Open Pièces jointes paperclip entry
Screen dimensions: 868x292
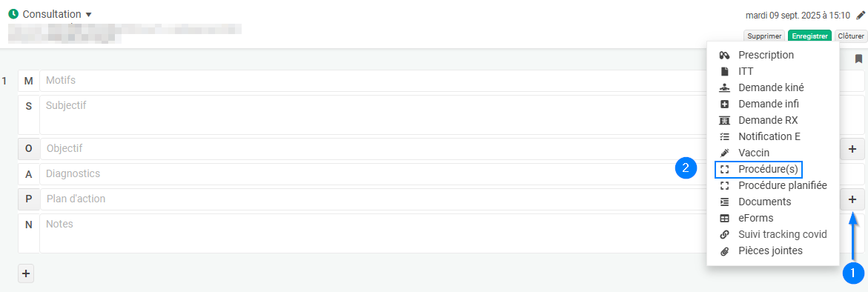pyautogui.click(x=770, y=250)
